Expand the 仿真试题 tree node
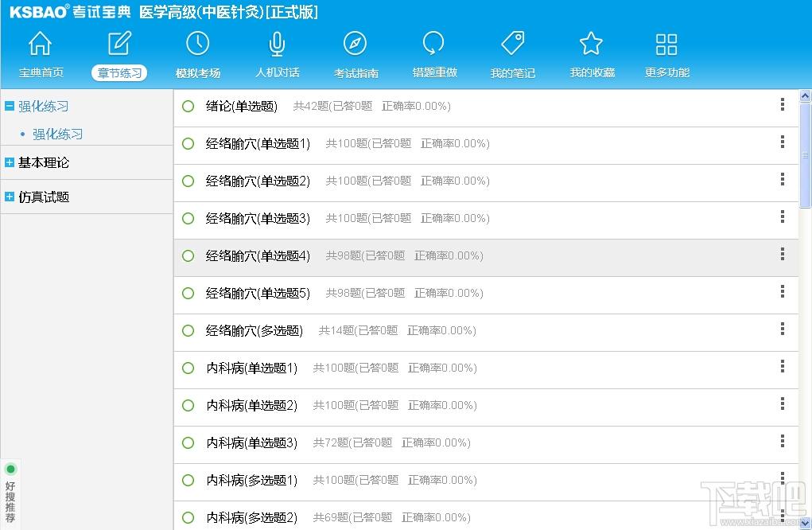Screen dimensions: 812x530 [10, 197]
